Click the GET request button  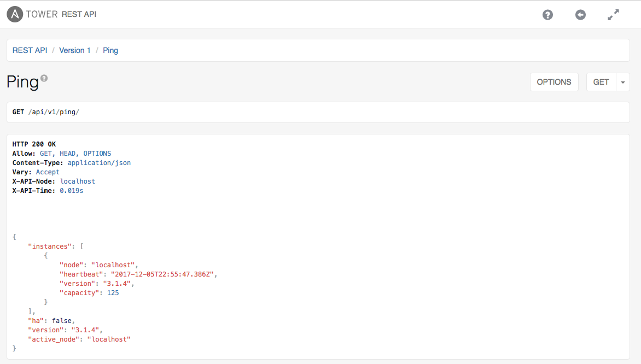click(x=601, y=82)
